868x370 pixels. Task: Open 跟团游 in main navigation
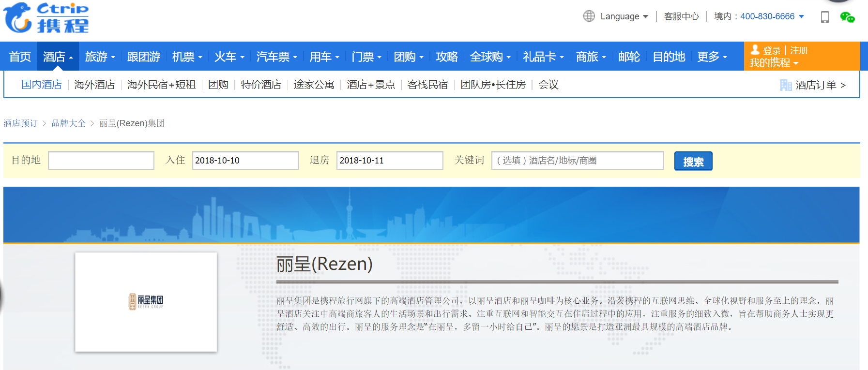point(144,57)
